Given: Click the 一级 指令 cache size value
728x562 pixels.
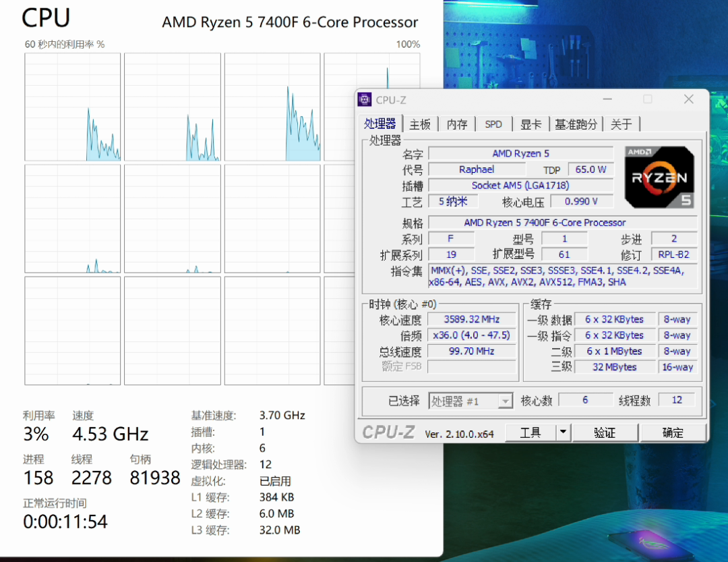Looking at the screenshot, I should tap(614, 335).
